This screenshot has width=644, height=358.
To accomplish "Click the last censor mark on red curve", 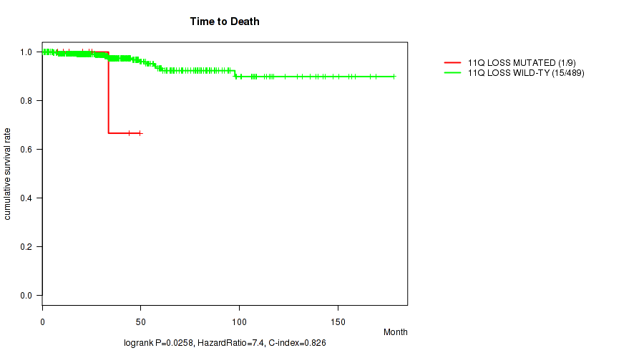I will (140, 133).
